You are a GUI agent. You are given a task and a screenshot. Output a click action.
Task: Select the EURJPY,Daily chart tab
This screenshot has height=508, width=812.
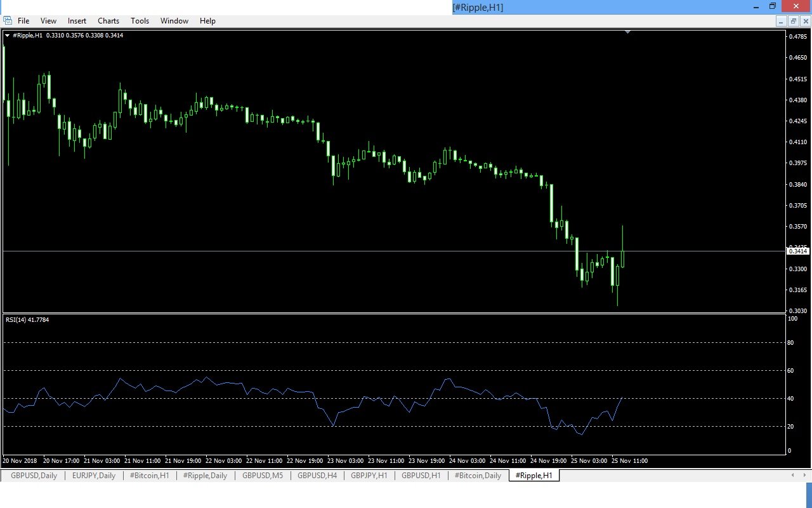[94, 475]
